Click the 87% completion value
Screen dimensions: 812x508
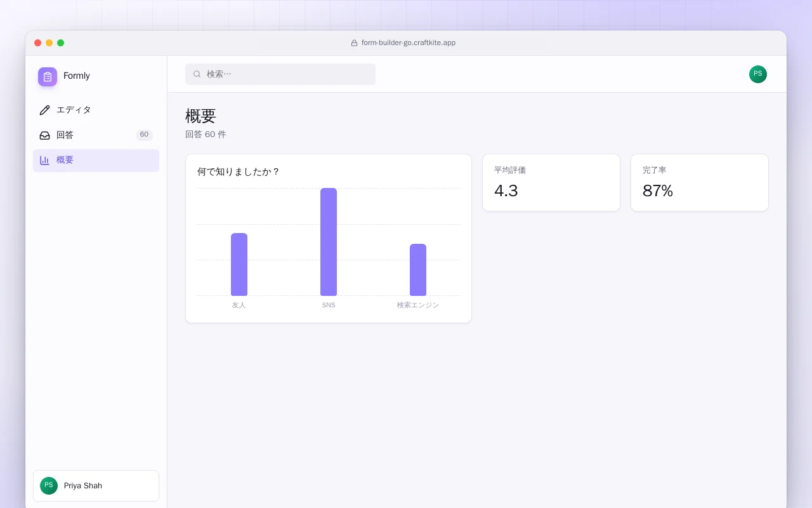point(658,190)
